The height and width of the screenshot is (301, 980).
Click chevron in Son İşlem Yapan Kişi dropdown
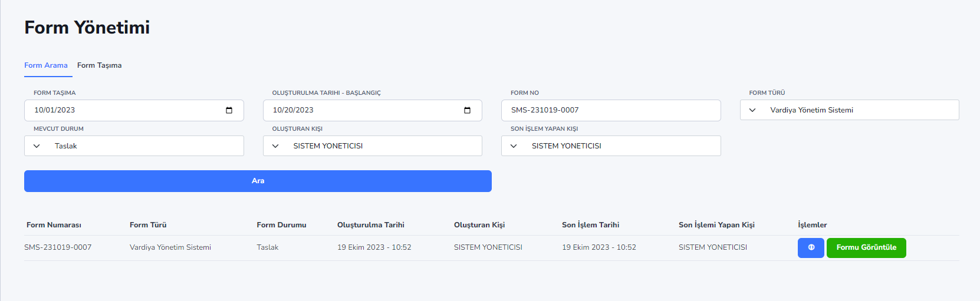coord(514,146)
